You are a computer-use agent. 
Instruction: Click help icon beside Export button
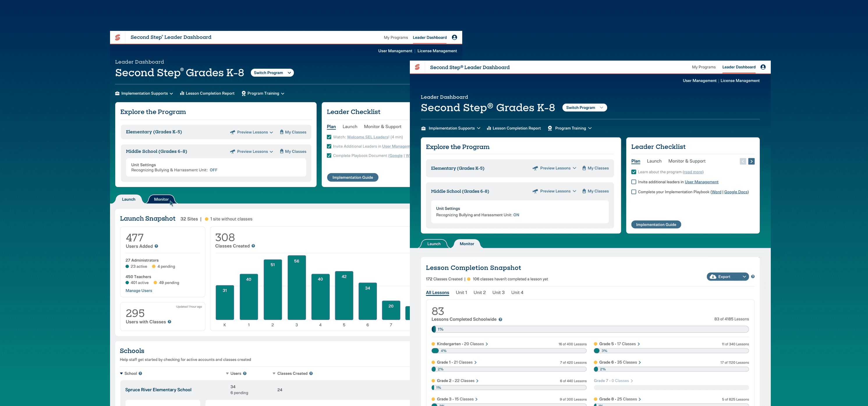(x=753, y=276)
